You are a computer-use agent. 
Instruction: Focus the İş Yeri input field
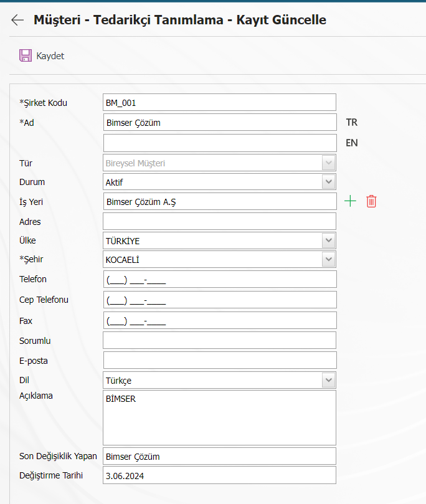coord(220,201)
